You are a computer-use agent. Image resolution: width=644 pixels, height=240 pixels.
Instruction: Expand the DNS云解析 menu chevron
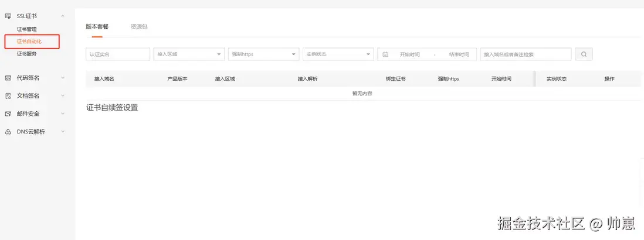[62, 132]
